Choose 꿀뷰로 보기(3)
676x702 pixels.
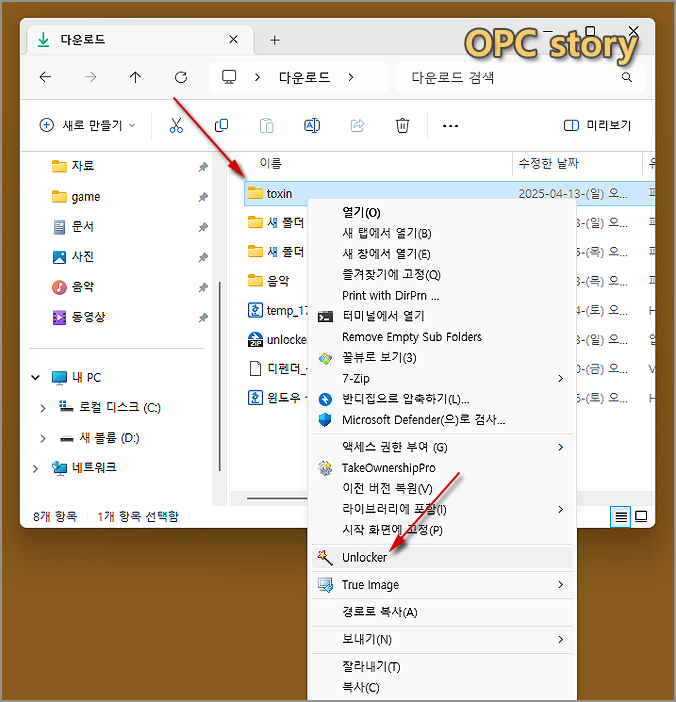[442, 358]
